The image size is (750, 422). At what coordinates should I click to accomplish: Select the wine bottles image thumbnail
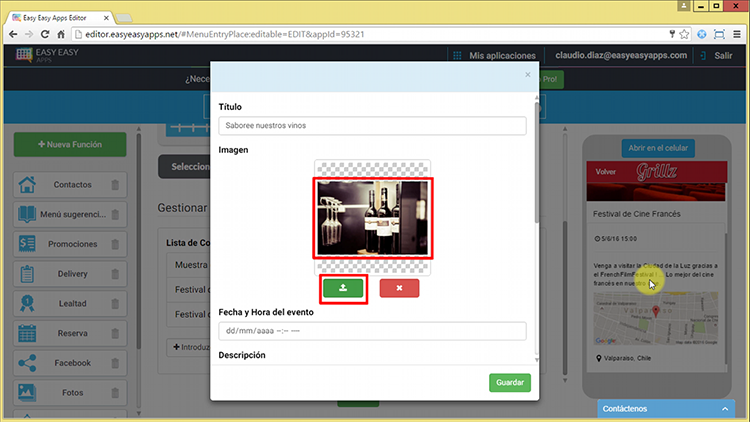coord(373,218)
